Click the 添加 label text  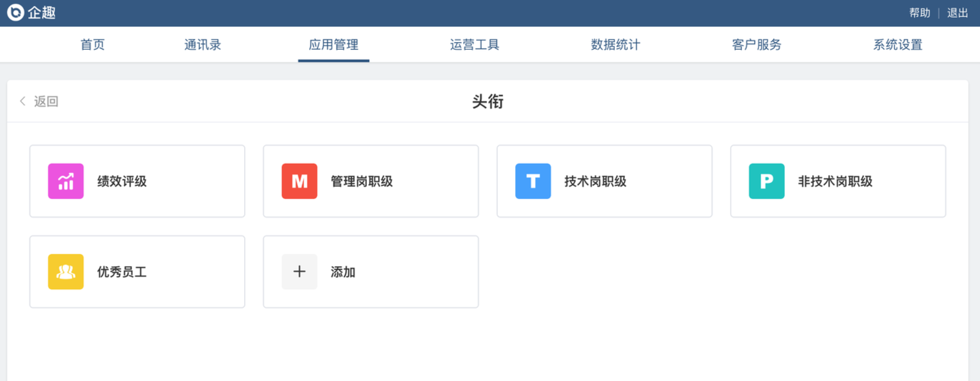tap(343, 272)
